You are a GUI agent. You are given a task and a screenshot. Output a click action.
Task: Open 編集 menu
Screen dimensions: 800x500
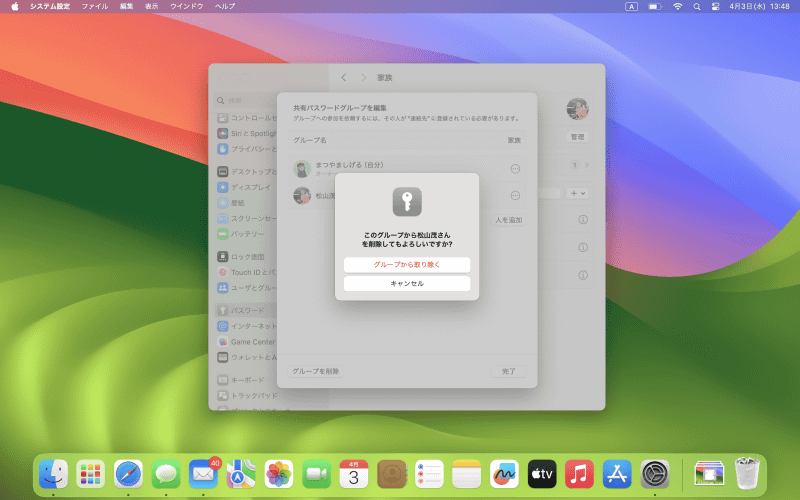[127, 6]
